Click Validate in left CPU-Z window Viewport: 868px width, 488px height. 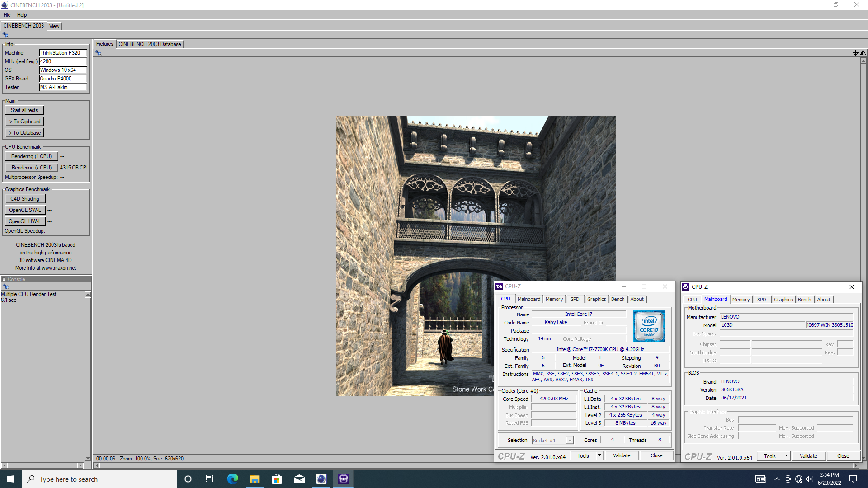click(622, 455)
